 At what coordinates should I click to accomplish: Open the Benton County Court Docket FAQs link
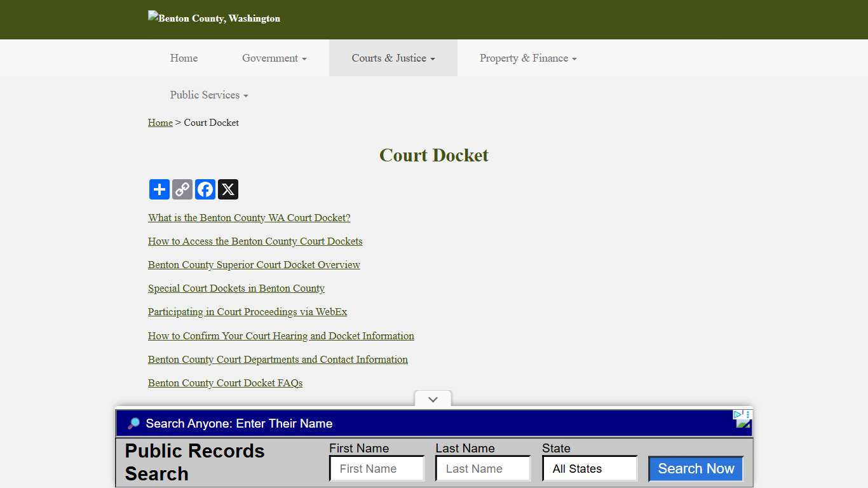(x=225, y=383)
